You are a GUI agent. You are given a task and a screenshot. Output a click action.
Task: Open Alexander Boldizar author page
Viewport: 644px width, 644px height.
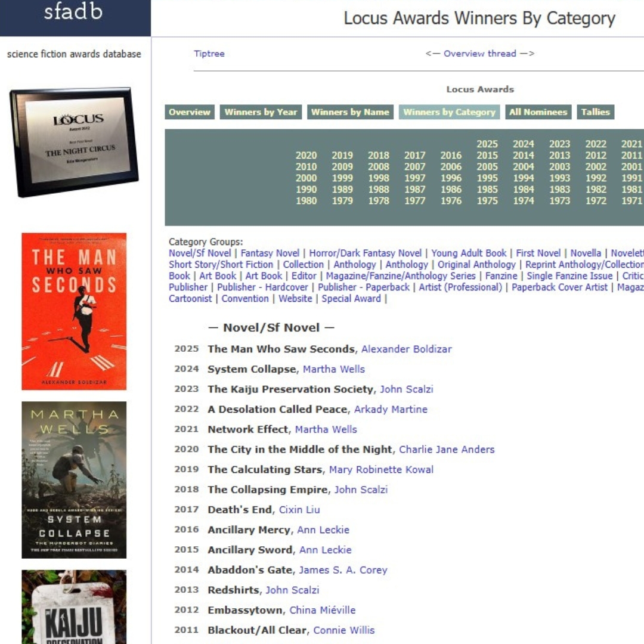pos(407,349)
